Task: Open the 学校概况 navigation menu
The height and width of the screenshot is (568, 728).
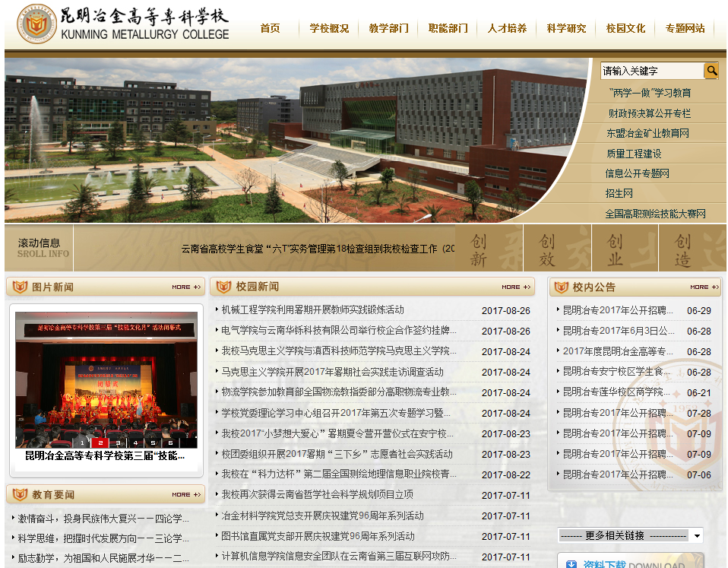Action: click(329, 29)
